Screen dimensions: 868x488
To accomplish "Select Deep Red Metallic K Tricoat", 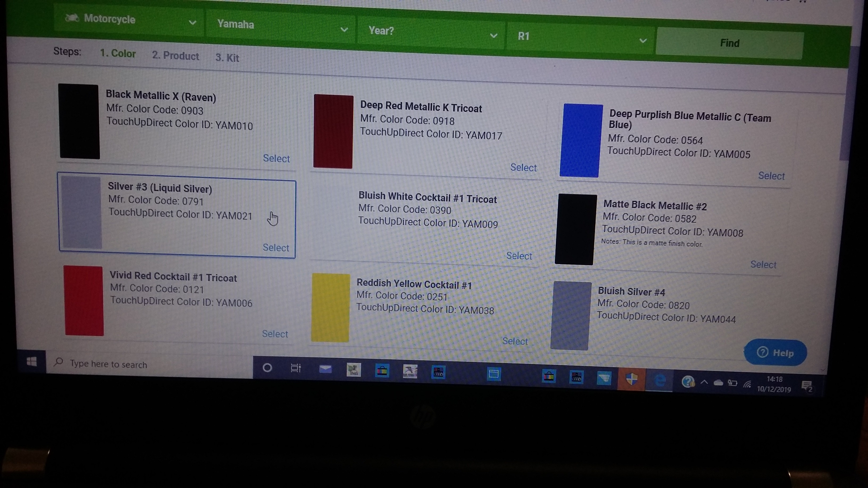I will pos(523,167).
